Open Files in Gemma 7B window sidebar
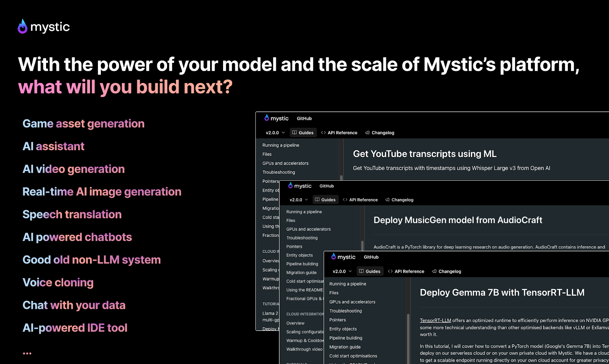Screen dimensions: 609x364 coord(334,293)
